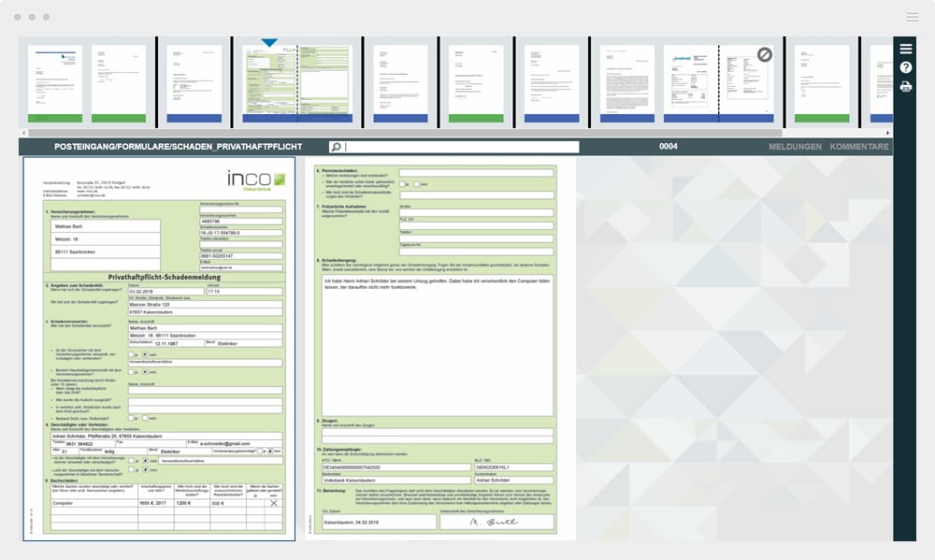Screen dimensions: 935x560
Task: Click the document number 0004 label
Action: coord(668,147)
